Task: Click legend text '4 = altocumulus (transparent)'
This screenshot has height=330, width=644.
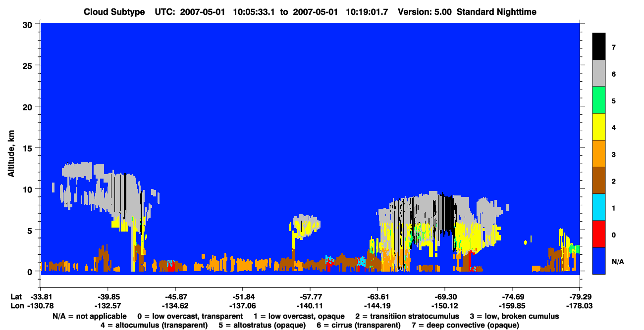Action: pyautogui.click(x=154, y=325)
